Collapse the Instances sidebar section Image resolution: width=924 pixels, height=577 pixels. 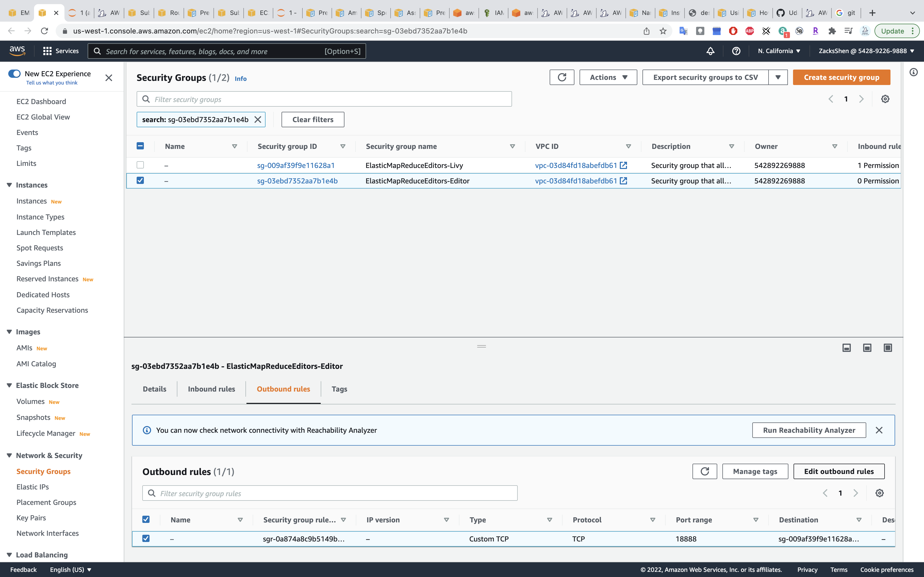point(9,185)
